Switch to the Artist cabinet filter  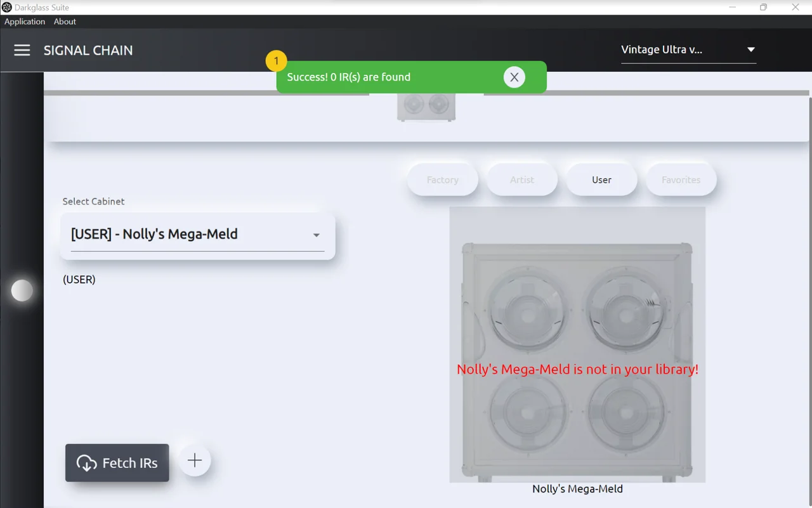[522, 180]
